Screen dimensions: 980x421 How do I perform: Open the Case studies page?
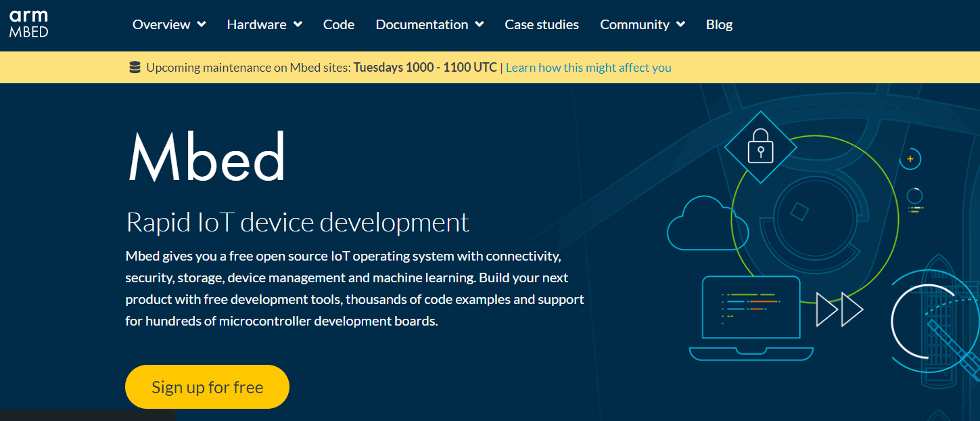click(x=542, y=24)
